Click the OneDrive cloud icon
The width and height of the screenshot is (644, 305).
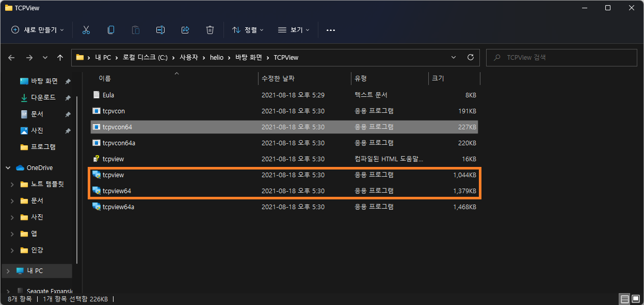(21, 167)
